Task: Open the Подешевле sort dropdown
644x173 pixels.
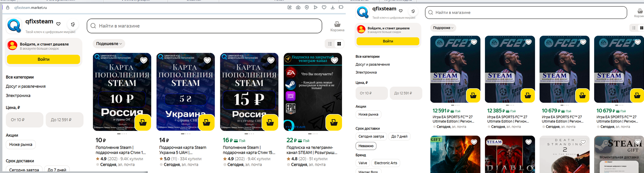Action: (109, 44)
